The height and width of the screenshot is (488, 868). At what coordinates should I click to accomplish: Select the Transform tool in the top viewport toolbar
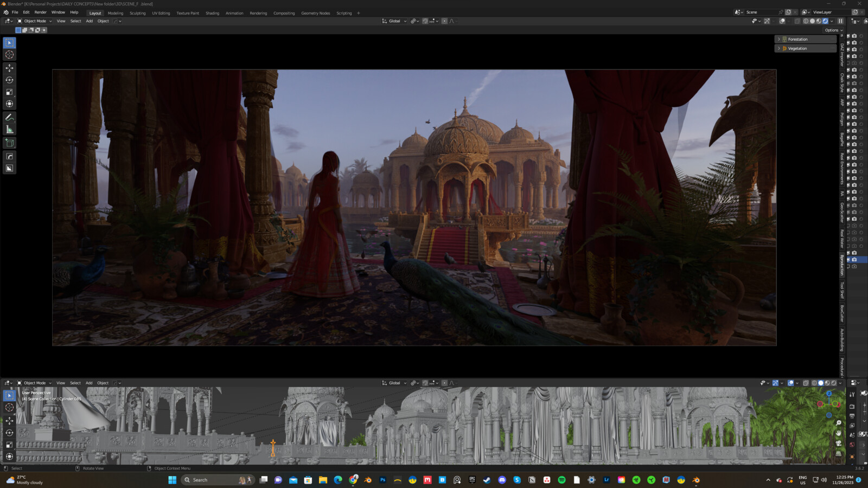9,104
